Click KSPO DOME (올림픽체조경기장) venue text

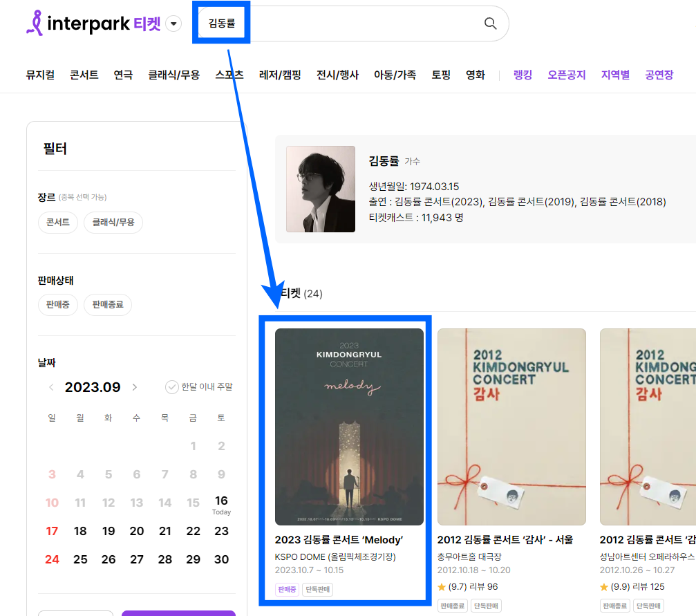[335, 557]
